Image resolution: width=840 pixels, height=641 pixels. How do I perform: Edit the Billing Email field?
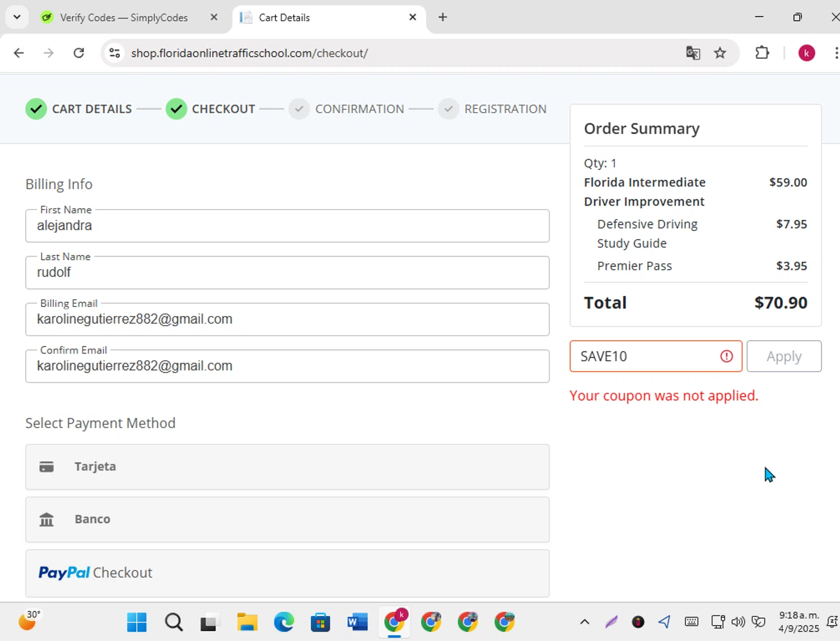[287, 319]
